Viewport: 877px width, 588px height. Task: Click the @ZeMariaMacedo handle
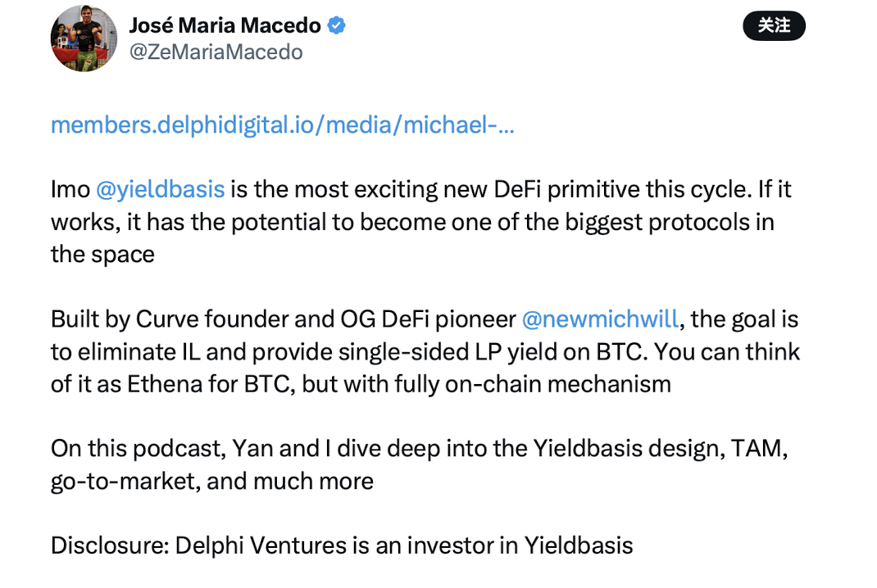(x=216, y=52)
